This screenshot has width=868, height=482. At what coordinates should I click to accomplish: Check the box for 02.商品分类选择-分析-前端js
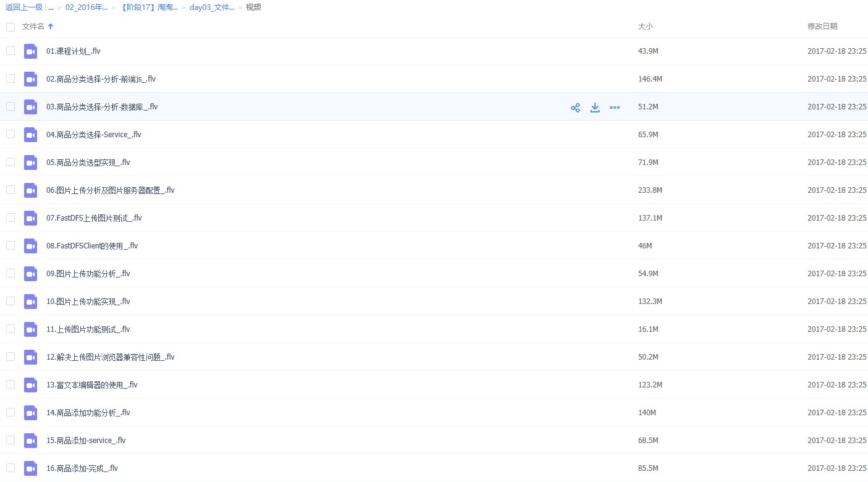[x=11, y=78]
